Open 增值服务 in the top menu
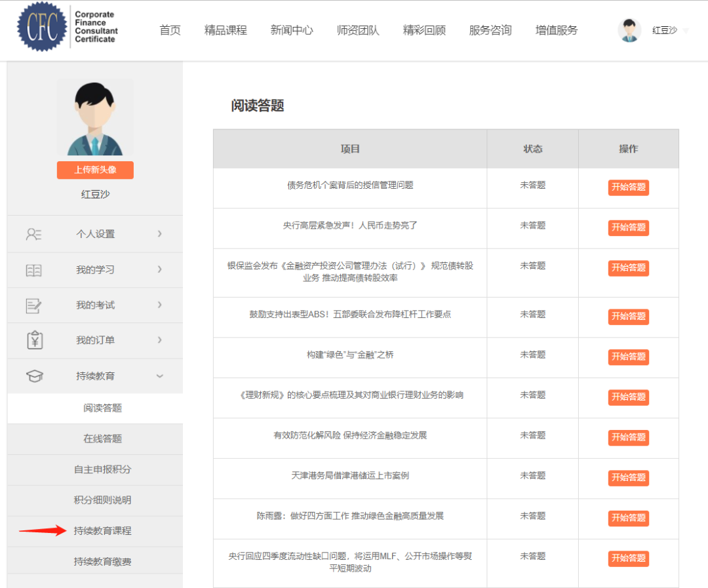708x588 pixels. point(557,30)
